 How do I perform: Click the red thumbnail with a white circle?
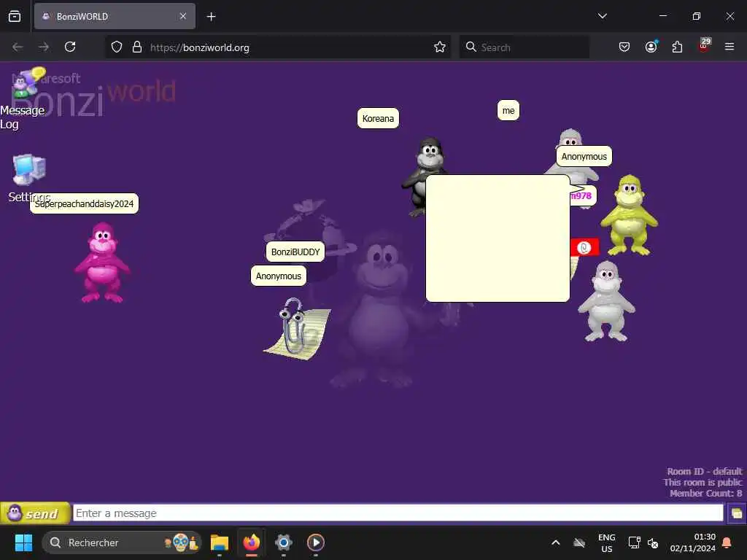pyautogui.click(x=584, y=247)
